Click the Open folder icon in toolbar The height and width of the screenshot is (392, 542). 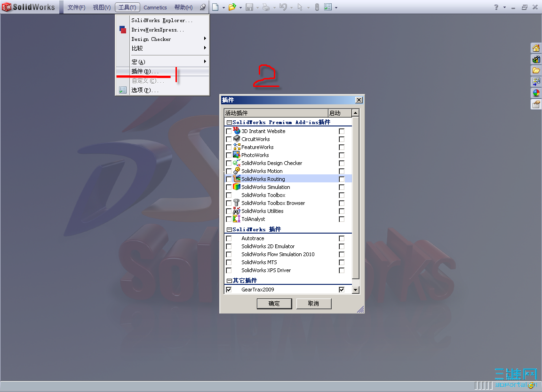[232, 7]
